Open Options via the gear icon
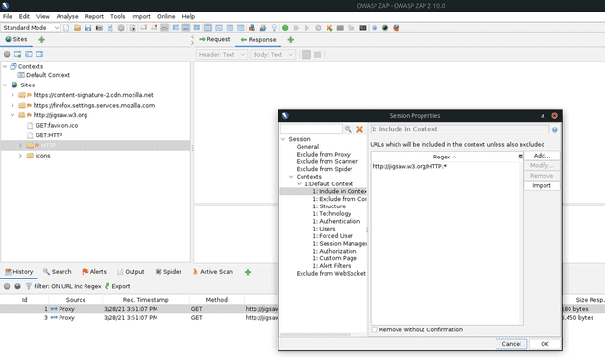605x364 pixels. click(121, 28)
